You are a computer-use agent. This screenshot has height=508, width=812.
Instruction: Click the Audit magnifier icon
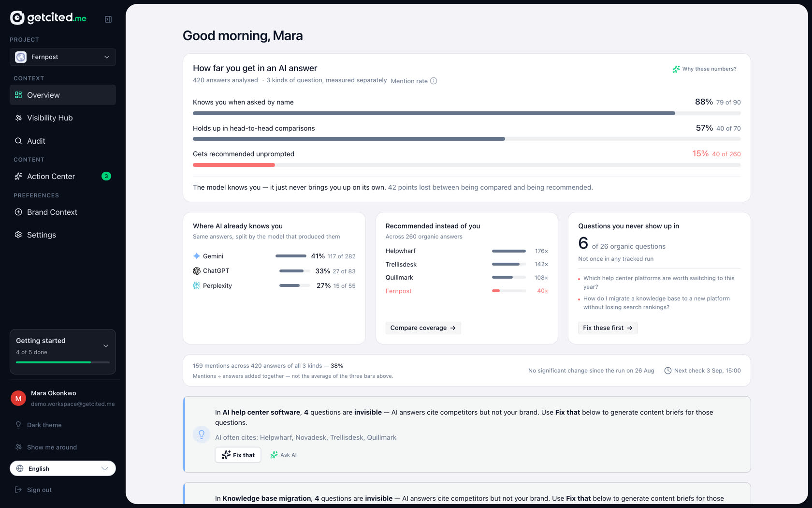coord(18,141)
